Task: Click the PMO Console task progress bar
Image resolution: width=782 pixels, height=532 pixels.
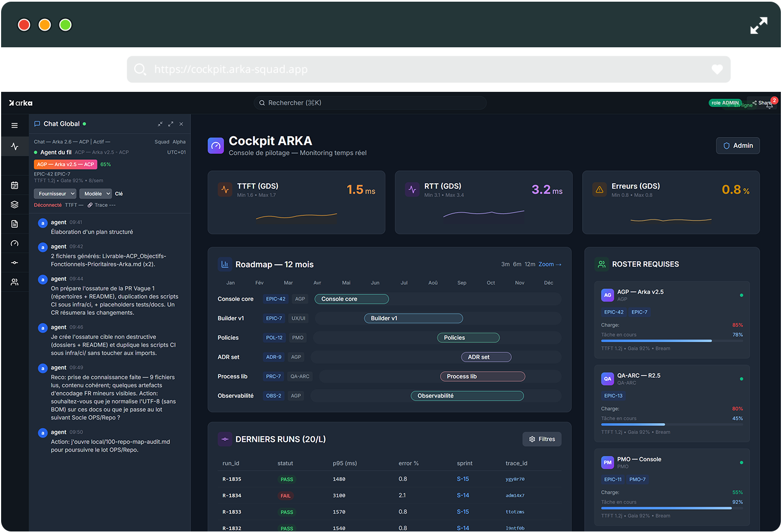Action: (x=672, y=508)
